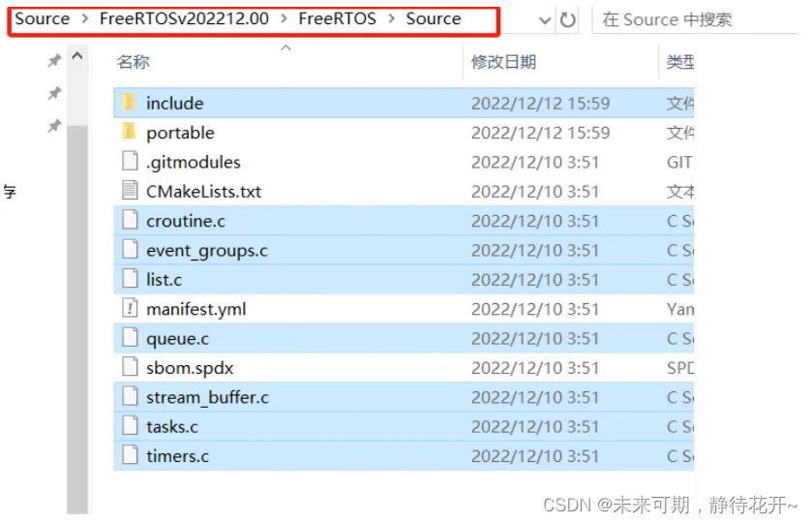Screen dimensions: 812x523
Task: Click the include row date 2022/12/12 15:59
Action: pyautogui.click(x=540, y=104)
